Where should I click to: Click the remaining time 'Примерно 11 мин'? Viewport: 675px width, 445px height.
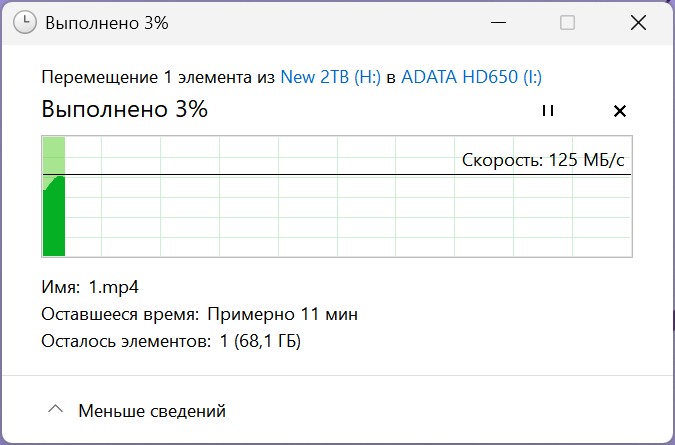coord(282,314)
